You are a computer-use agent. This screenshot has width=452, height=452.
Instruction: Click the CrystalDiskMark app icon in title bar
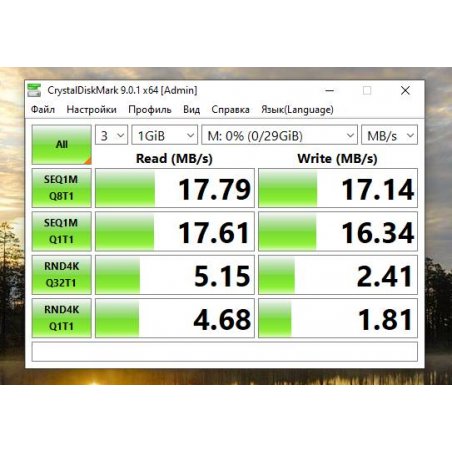tap(34, 90)
